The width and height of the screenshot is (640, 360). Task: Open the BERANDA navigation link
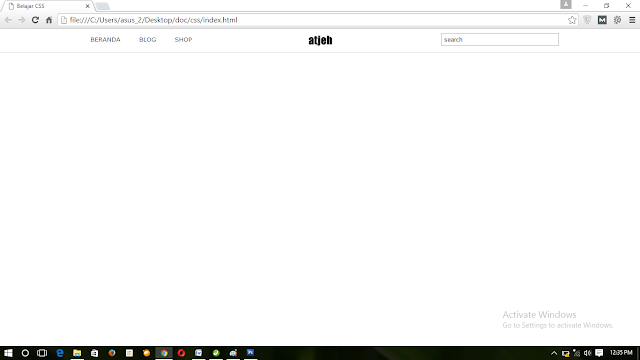[x=105, y=40]
